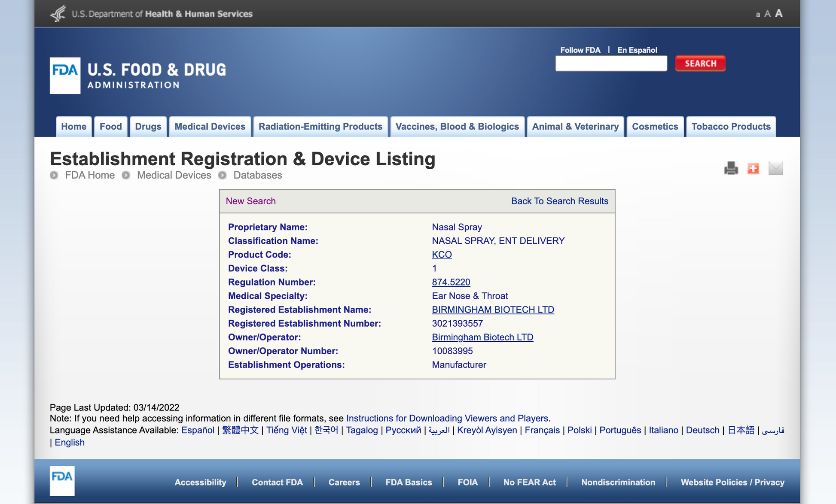Image resolution: width=836 pixels, height=504 pixels.
Task: Click the search input field
Action: [611, 64]
